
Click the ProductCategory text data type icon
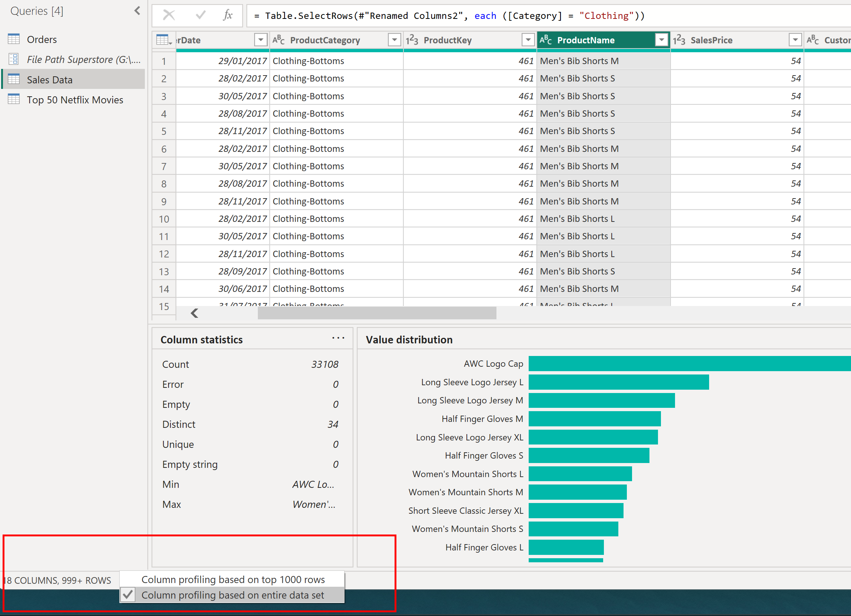coord(278,40)
